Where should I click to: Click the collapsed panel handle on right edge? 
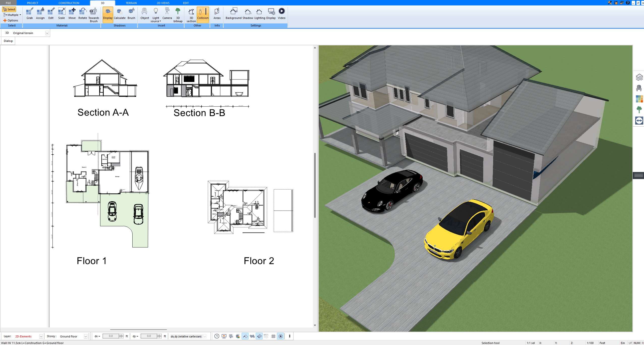click(x=638, y=175)
